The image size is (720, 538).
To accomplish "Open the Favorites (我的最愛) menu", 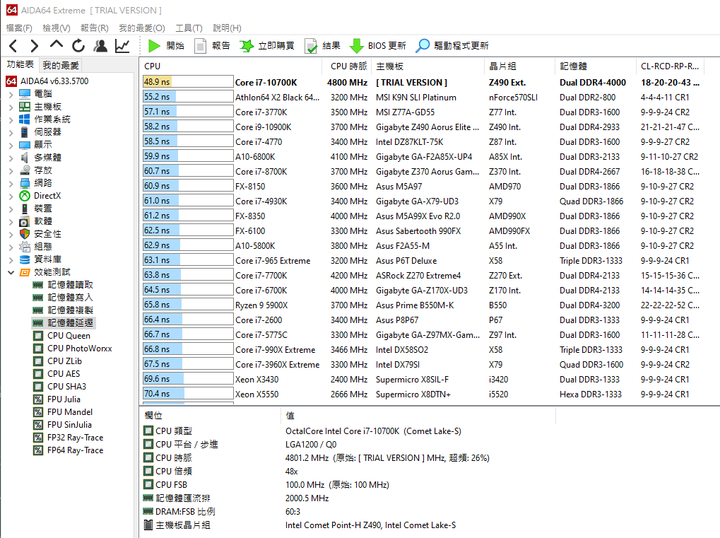I will (x=142, y=28).
